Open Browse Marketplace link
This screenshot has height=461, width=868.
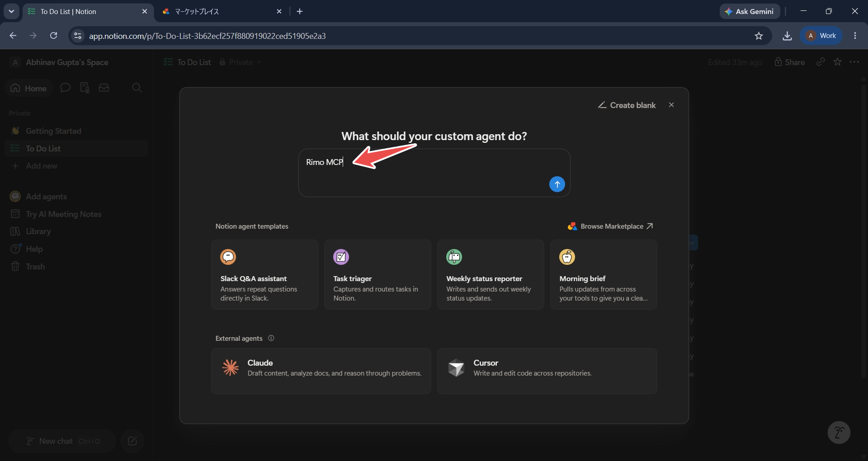[x=610, y=226]
